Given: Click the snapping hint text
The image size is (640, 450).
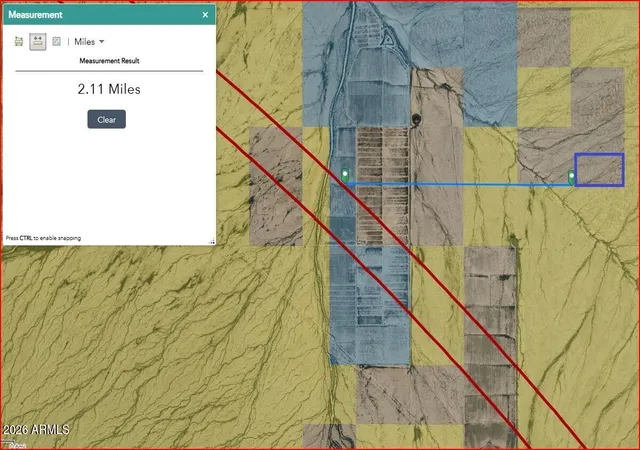Looking at the screenshot, I should (x=43, y=238).
